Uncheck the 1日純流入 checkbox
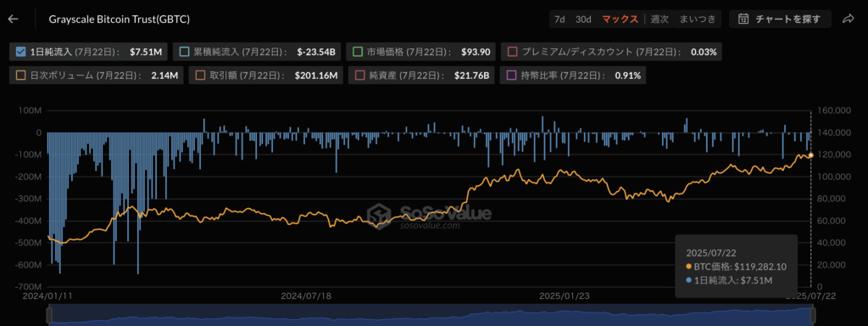The height and width of the screenshot is (326, 868). tap(21, 52)
